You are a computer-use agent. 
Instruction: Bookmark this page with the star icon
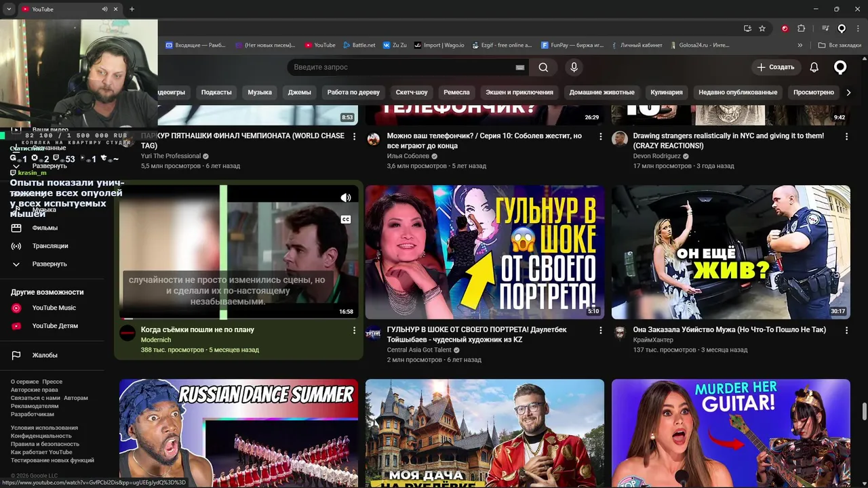pos(762,28)
